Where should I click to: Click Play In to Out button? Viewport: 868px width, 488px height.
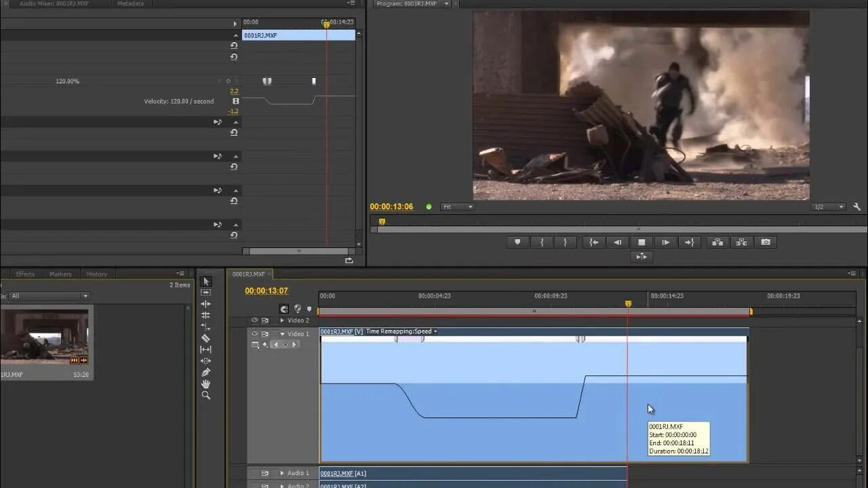pos(641,256)
